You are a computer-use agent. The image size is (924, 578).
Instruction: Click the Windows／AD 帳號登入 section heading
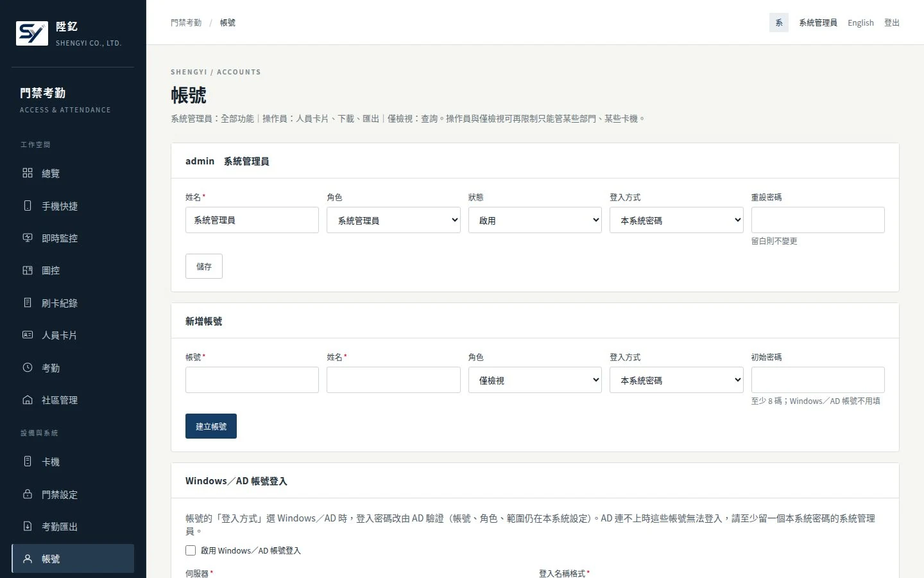[x=236, y=480]
